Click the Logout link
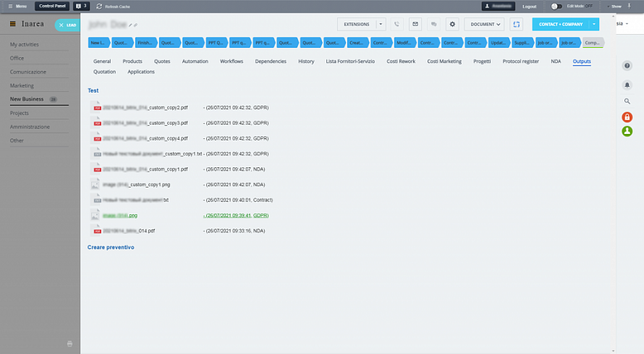This screenshot has width=644, height=354. point(530,6)
